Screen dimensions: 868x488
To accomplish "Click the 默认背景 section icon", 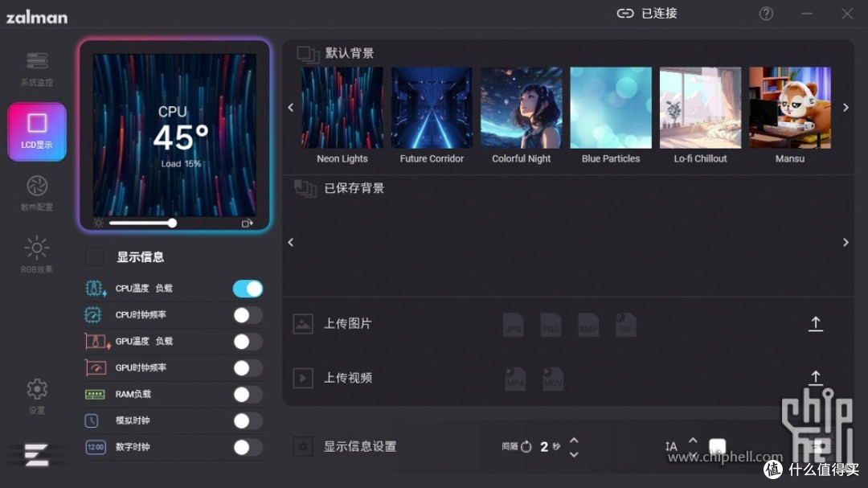I will pyautogui.click(x=308, y=55).
